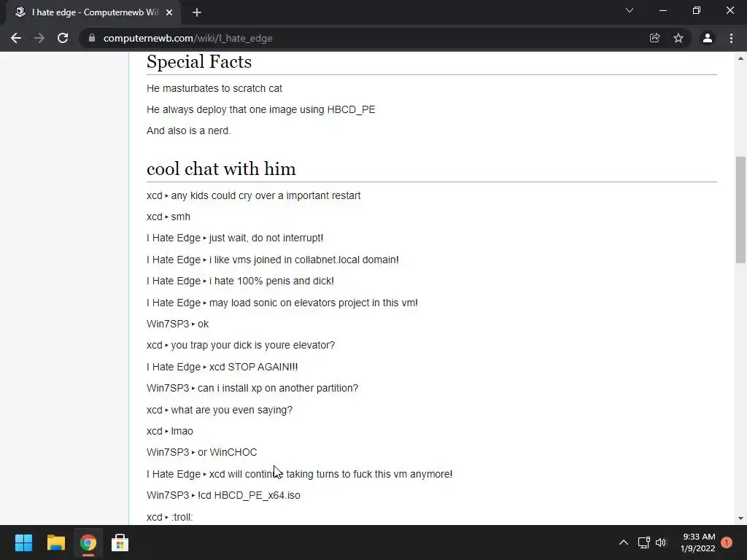Close the I hate edge tab
Viewport: 747px width, 560px height.
click(169, 12)
